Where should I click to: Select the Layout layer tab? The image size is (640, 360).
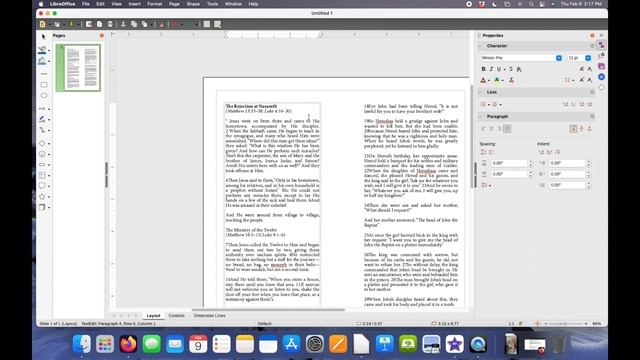[x=153, y=316]
